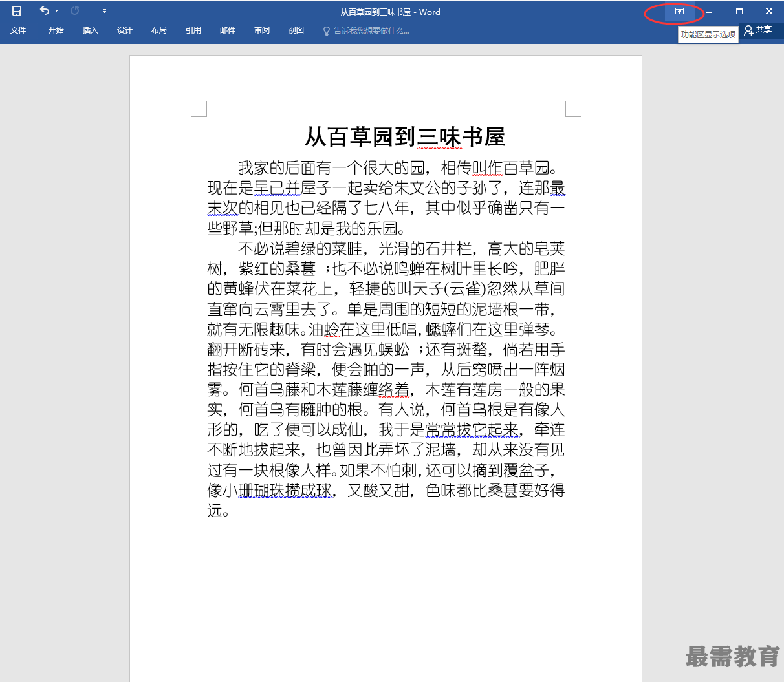
Task: Click the text 翻开断砖来
Action: click(246, 350)
